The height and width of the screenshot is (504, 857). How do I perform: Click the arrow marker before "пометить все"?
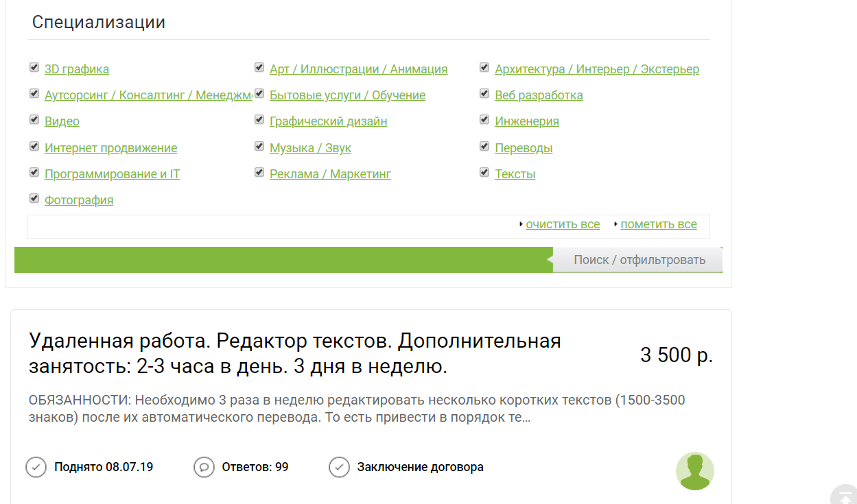[616, 224]
